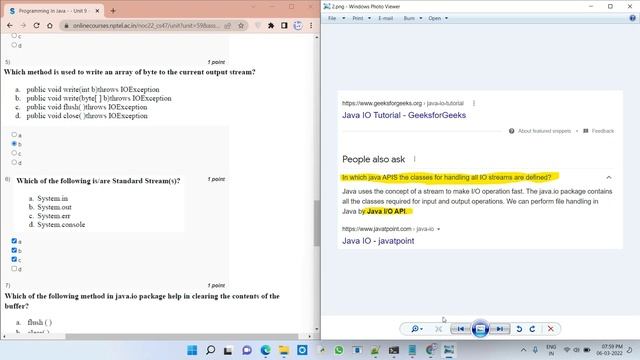Click the onlinecourses.nptel.ac.in address bar
Screen dimensions: 640x360
click(146, 25)
